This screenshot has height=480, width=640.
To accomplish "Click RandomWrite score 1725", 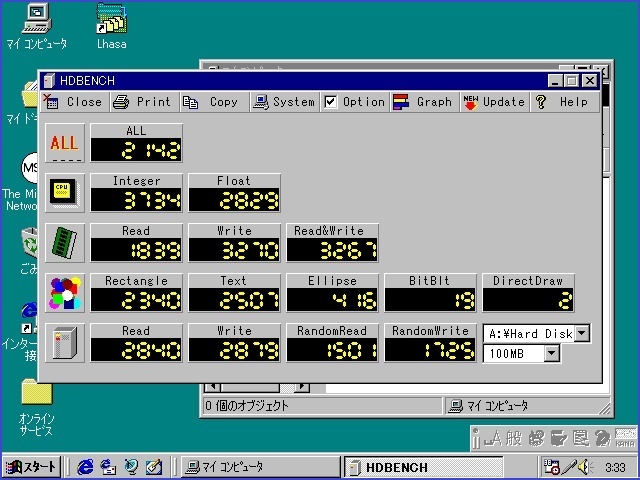I will (430, 350).
